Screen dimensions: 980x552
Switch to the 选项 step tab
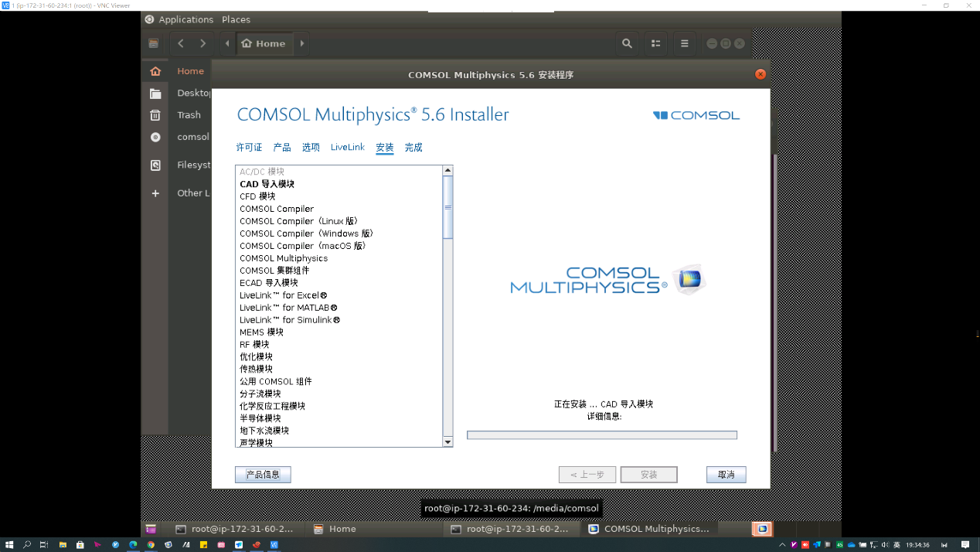click(311, 148)
